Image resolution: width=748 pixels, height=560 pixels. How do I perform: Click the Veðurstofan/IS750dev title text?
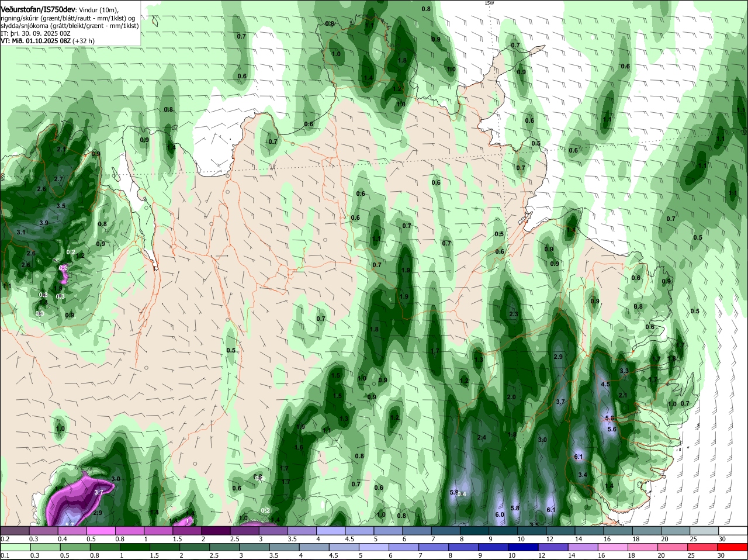point(38,9)
